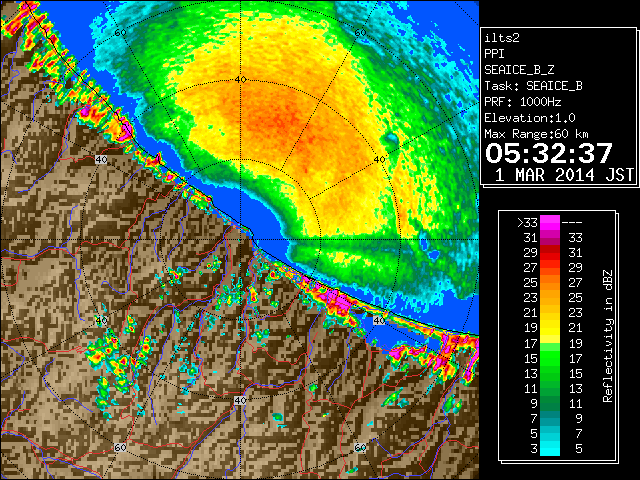Select the 'PPI' scan type label
640x480 pixels.
point(494,54)
